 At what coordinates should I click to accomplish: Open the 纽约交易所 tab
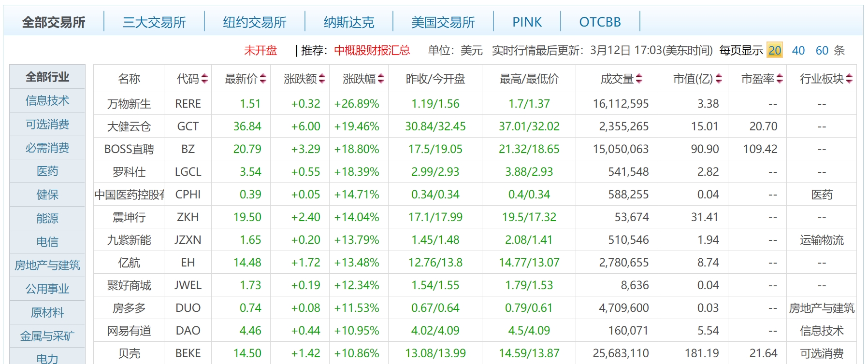coord(255,22)
